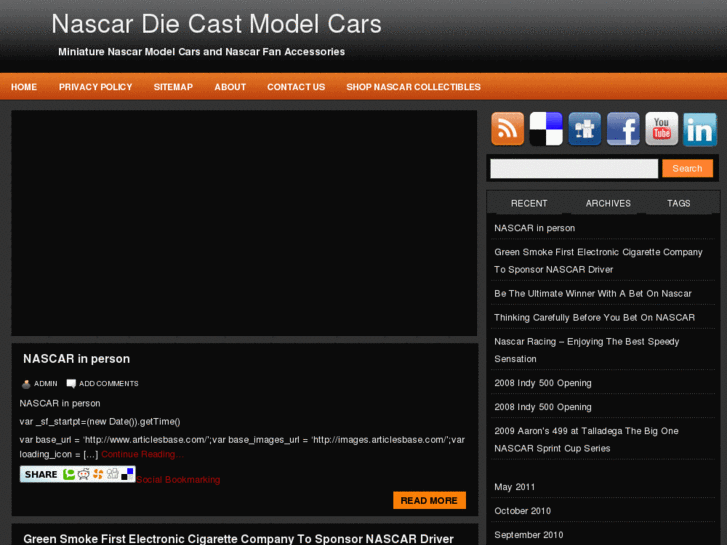Open 2008 Indy 500 Opening recent post
This screenshot has width=727, height=545.
point(542,383)
